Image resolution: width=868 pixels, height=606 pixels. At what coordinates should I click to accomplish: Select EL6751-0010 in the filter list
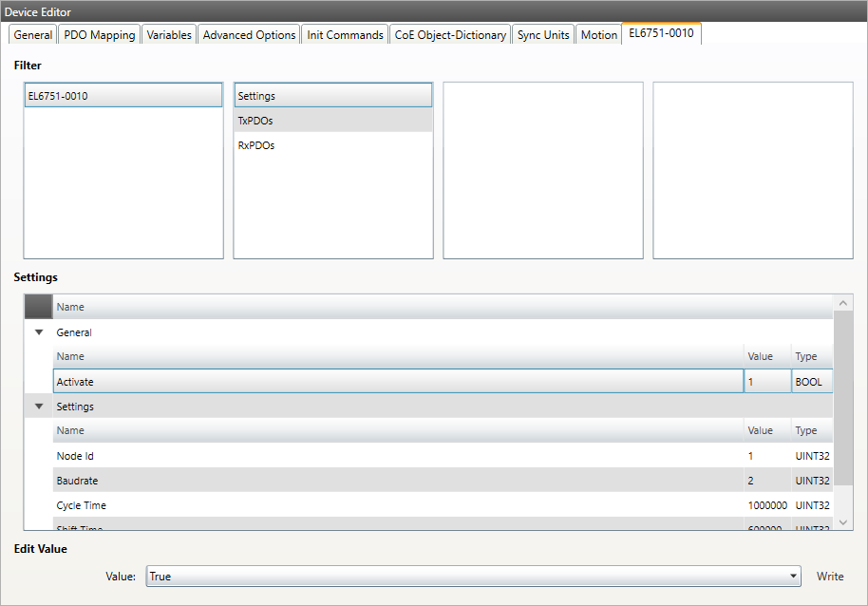(x=123, y=96)
